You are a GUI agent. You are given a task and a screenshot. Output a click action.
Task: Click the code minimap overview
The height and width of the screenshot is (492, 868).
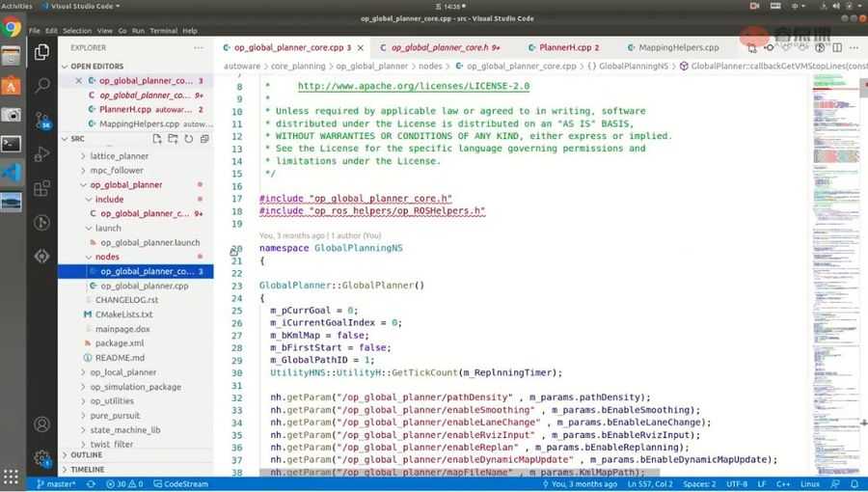pos(836,275)
